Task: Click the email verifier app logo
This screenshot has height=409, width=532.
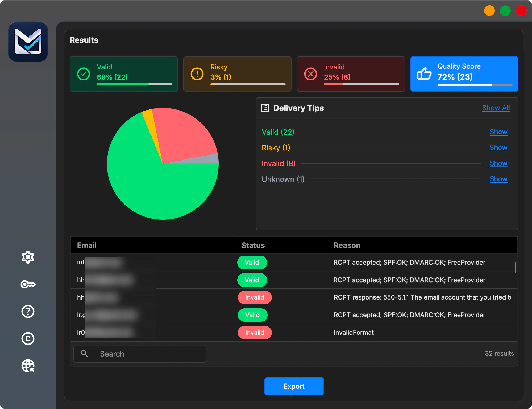Action: tap(28, 42)
